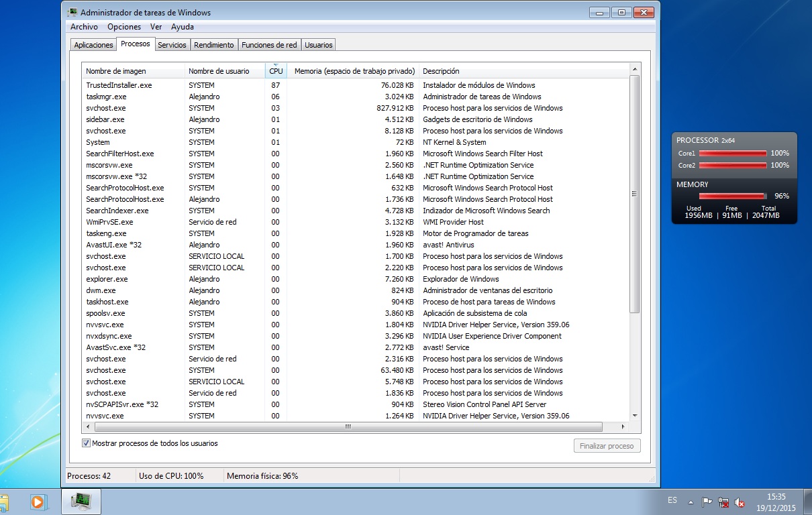Click the MEMORY usage bar in gadget
Screen dimensions: 812x515
(732, 196)
